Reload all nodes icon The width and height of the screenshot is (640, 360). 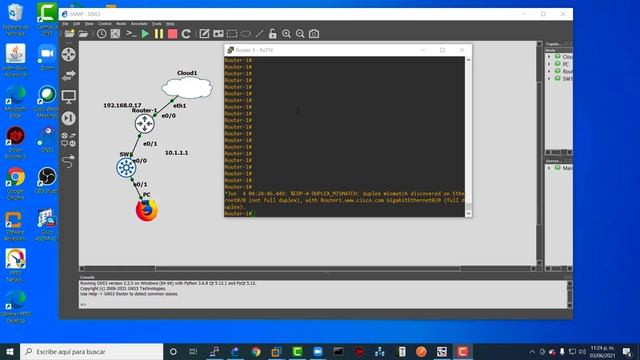pos(186,33)
